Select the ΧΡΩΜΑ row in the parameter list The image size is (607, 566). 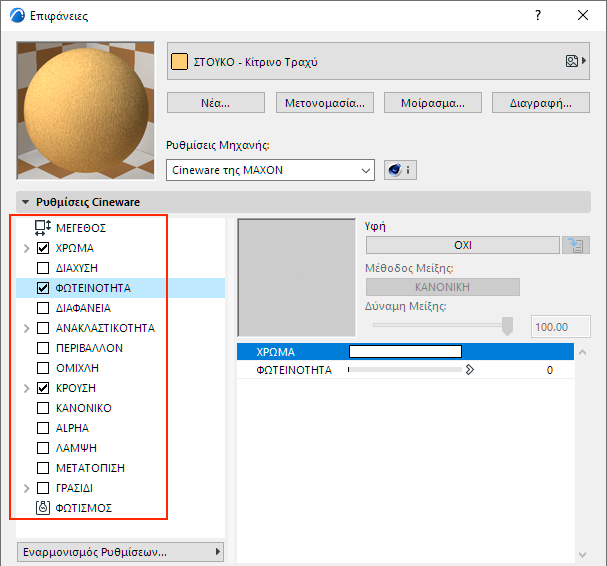(405, 352)
